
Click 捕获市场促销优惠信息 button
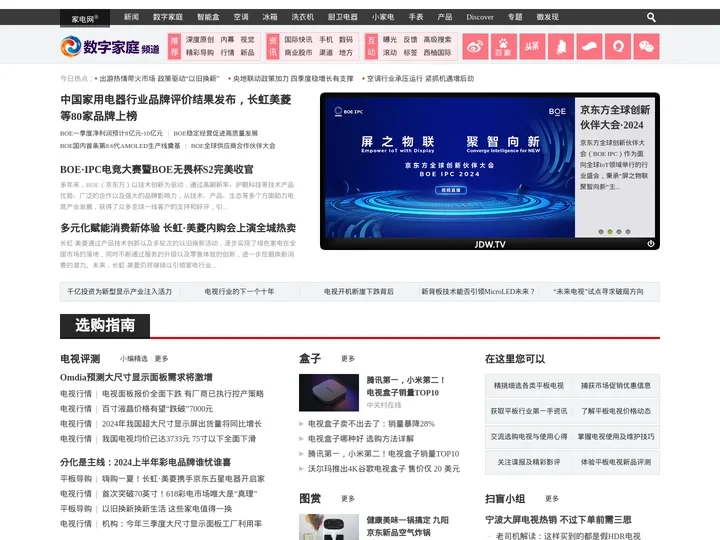point(616,386)
